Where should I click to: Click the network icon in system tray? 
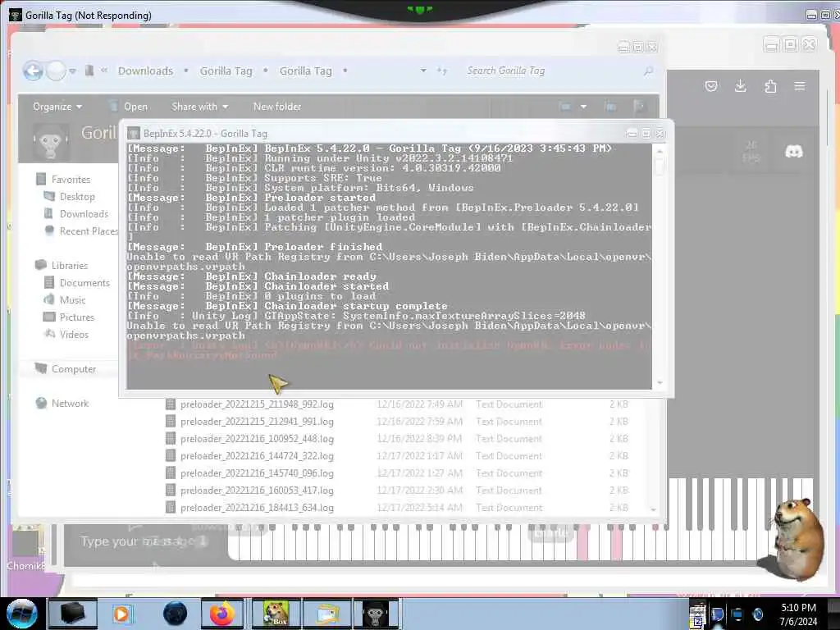[737, 614]
